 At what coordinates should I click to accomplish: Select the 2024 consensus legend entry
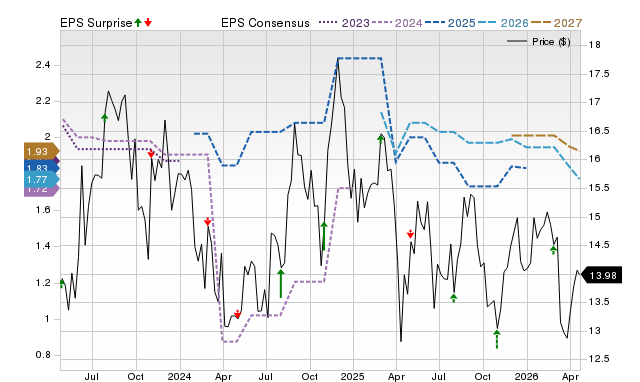click(398, 23)
